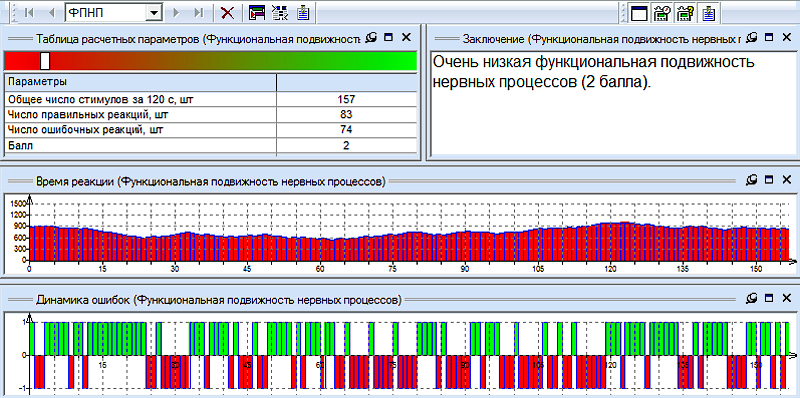The image size is (800, 398).
Task: Close the Заключение panel
Action: click(787, 37)
